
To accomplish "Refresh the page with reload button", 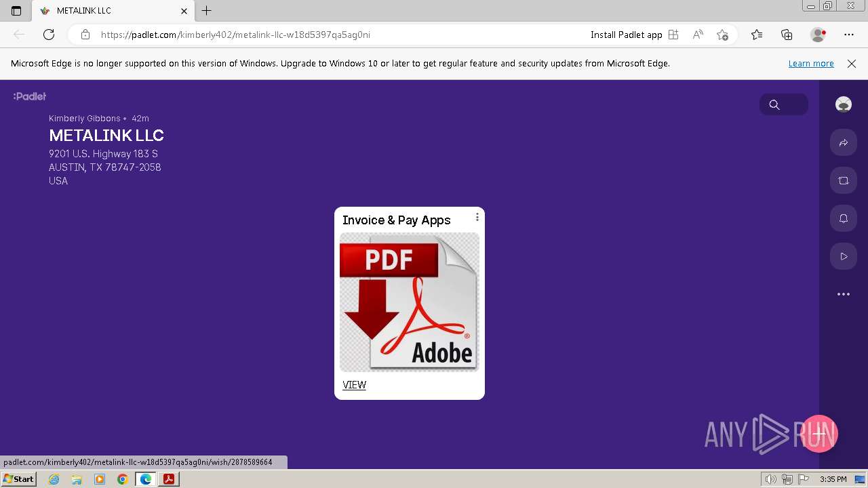I will 49,35.
